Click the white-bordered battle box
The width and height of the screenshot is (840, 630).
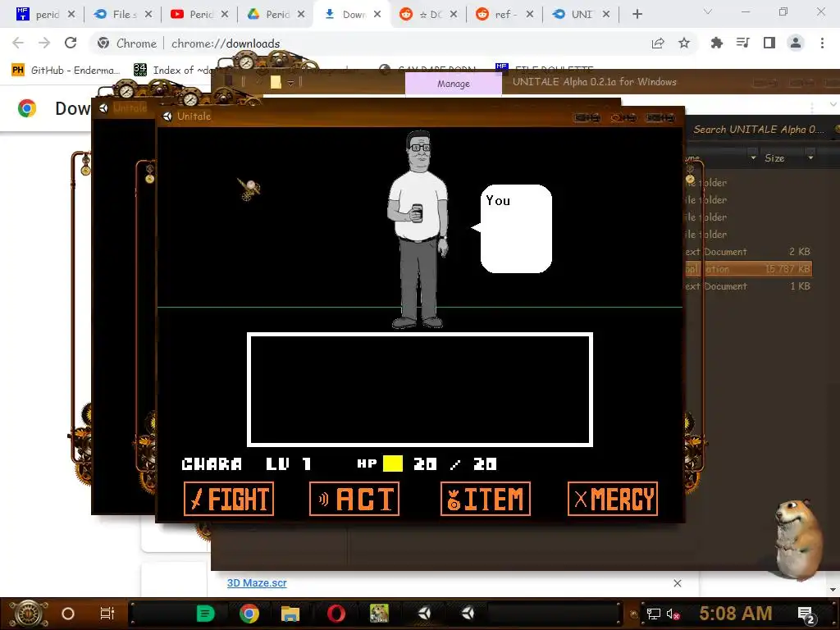(x=419, y=390)
